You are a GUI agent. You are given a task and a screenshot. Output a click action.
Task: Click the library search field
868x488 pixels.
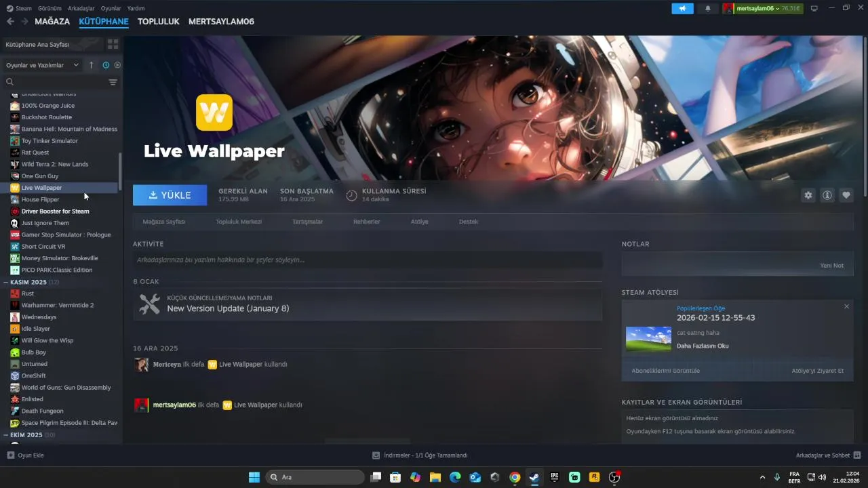56,82
